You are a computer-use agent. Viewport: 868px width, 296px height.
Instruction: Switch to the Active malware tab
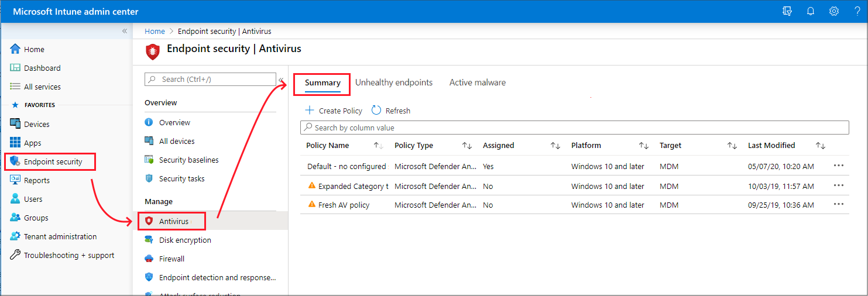pos(477,82)
